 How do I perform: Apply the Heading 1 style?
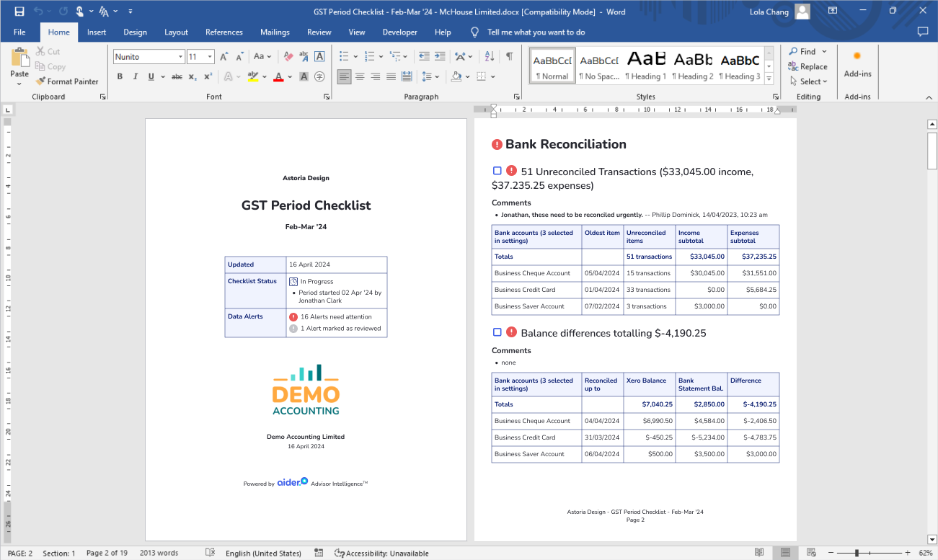point(645,65)
